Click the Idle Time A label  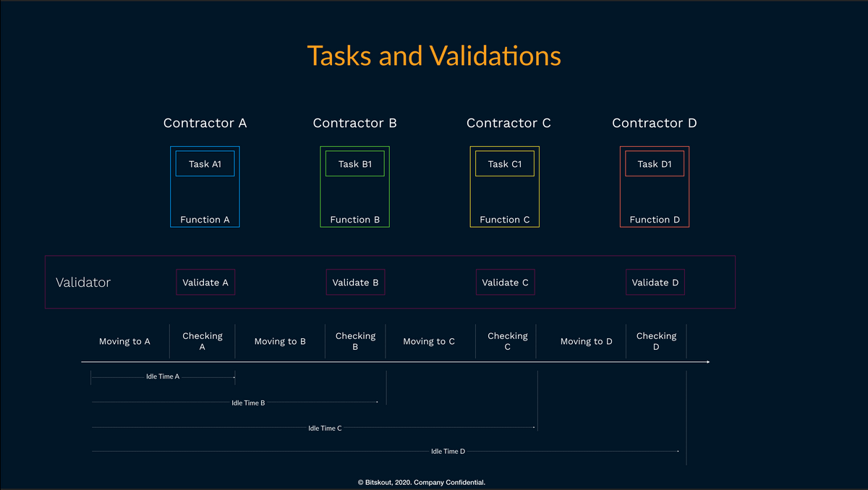pyautogui.click(x=163, y=377)
